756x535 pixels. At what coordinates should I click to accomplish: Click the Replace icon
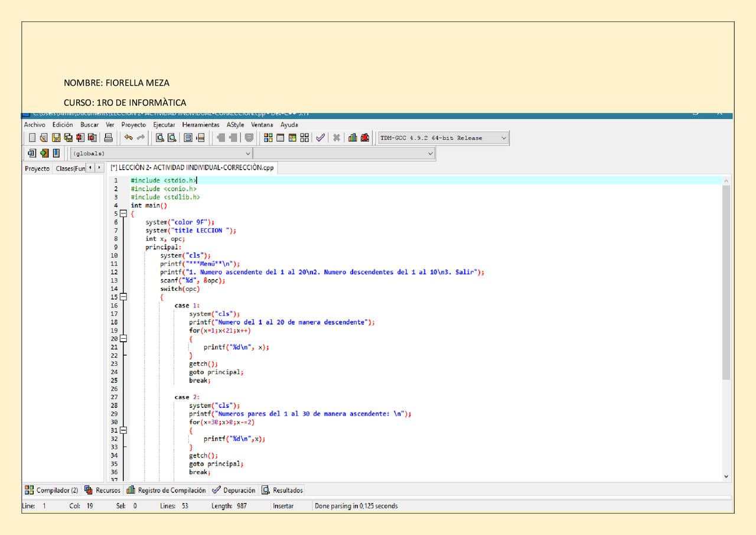point(172,138)
